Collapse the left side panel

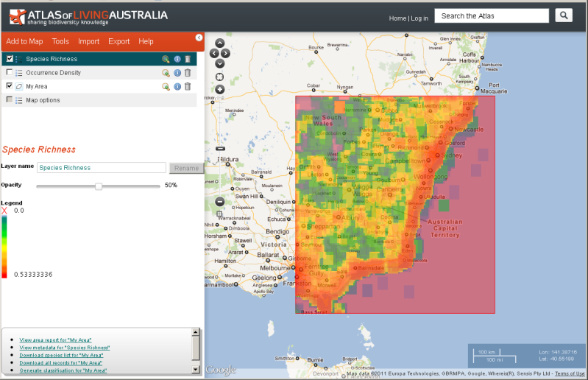pyautogui.click(x=199, y=38)
